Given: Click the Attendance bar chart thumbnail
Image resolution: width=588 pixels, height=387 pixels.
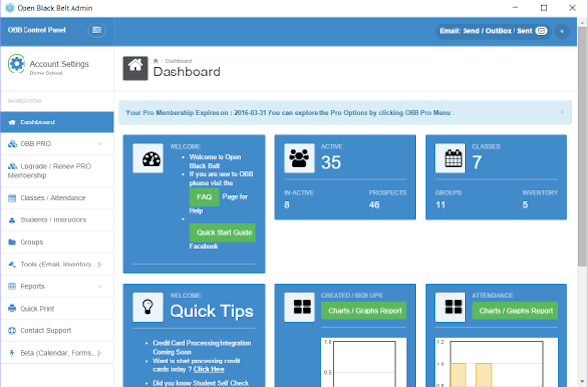Looking at the screenshot, I should click(497, 363).
